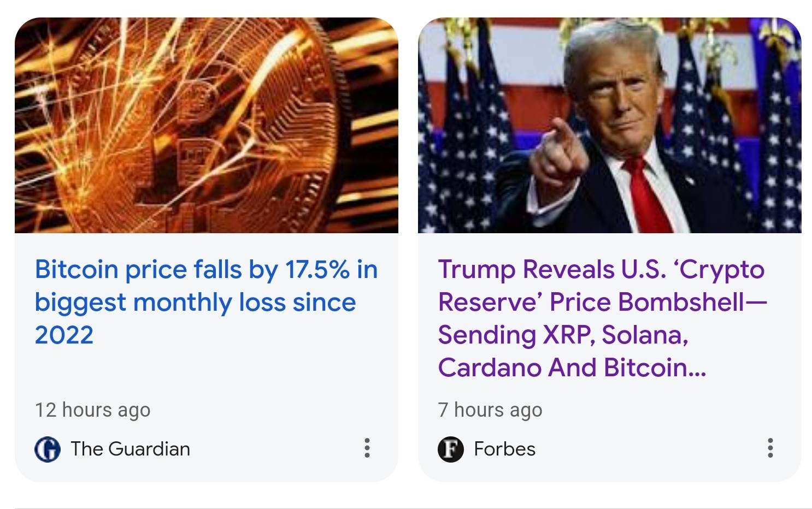Click The Guardian logo icon
The width and height of the screenshot is (812, 509).
click(x=48, y=449)
